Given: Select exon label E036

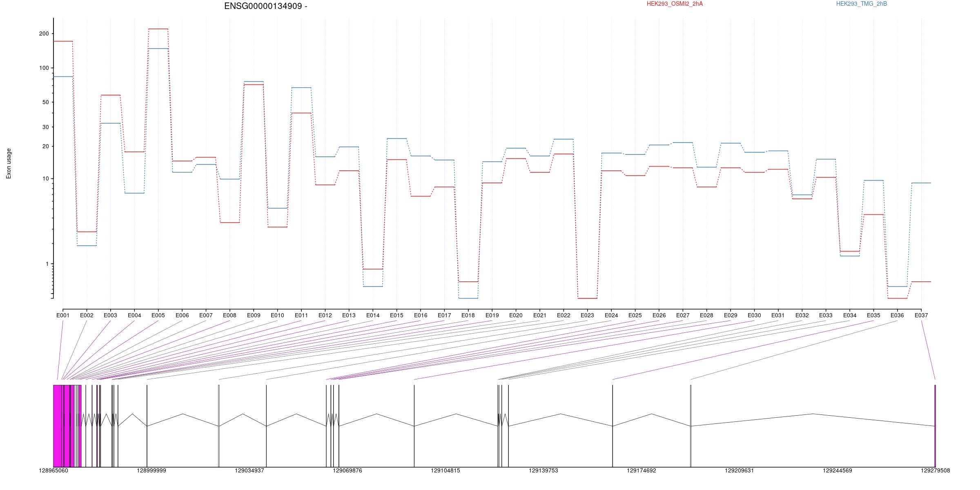Looking at the screenshot, I should point(897,315).
